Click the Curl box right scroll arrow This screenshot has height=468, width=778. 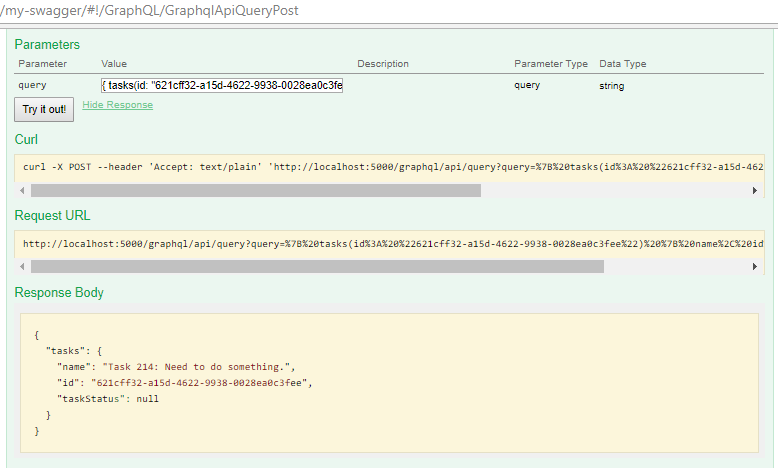754,190
